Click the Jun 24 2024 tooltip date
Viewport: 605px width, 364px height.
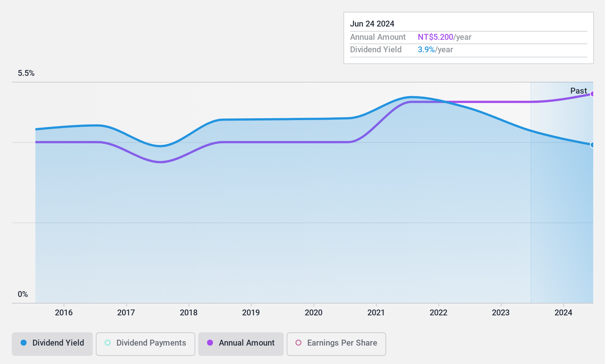pyautogui.click(x=372, y=24)
